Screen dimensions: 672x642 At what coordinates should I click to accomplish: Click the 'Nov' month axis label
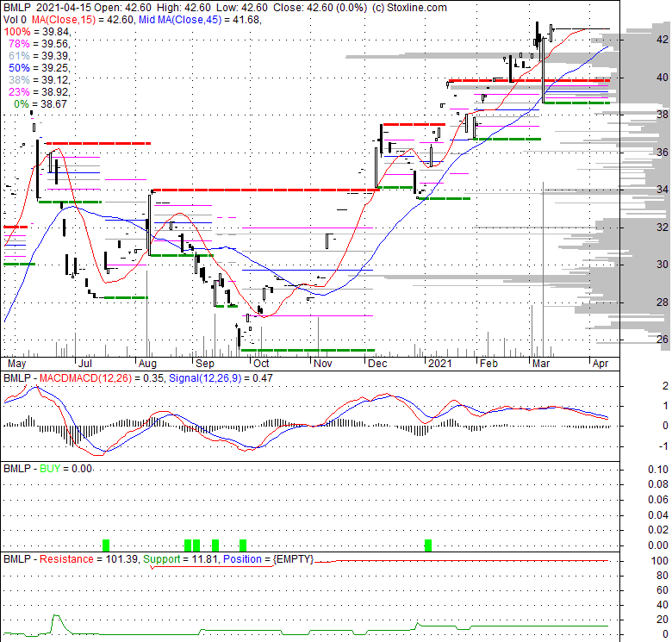tap(323, 364)
